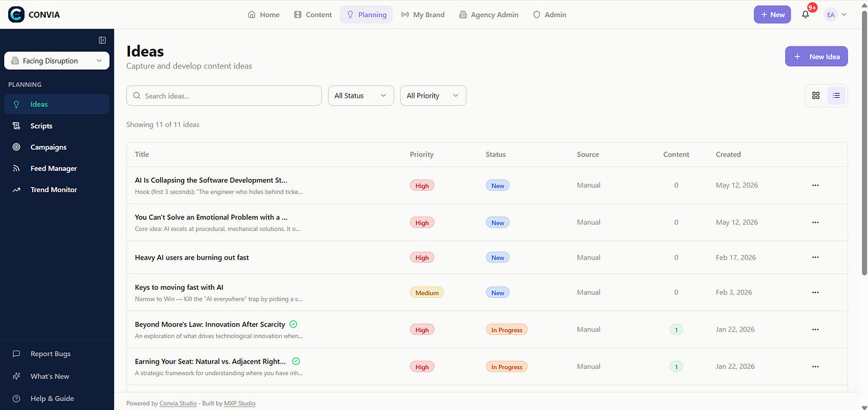This screenshot has height=410, width=868.
Task: Expand the All Status filter dropdown
Action: [361, 96]
